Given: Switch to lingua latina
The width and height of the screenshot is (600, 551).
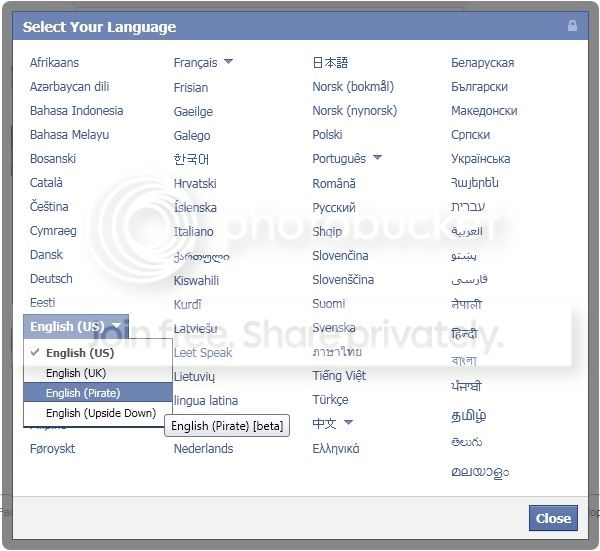Looking at the screenshot, I should coord(206,401).
